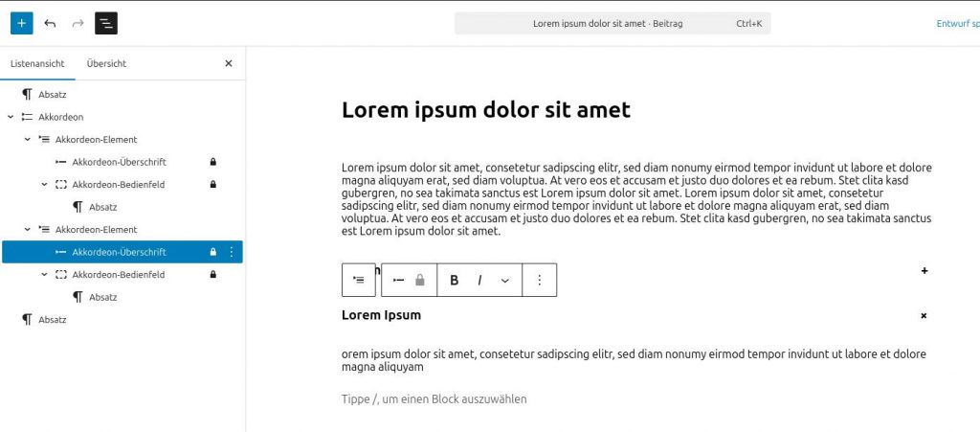The image size is (980, 432).
Task: Select the second Akkordeon-Element row
Action: tap(122, 230)
